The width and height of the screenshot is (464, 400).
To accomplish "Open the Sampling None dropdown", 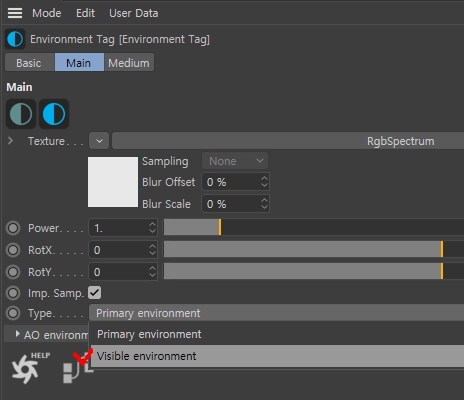I will [235, 161].
